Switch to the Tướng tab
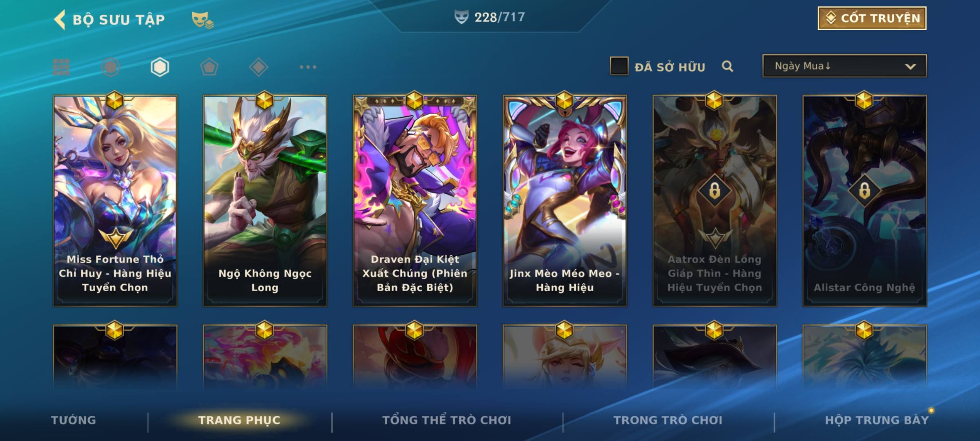Image resolution: width=980 pixels, height=441 pixels. [x=73, y=420]
